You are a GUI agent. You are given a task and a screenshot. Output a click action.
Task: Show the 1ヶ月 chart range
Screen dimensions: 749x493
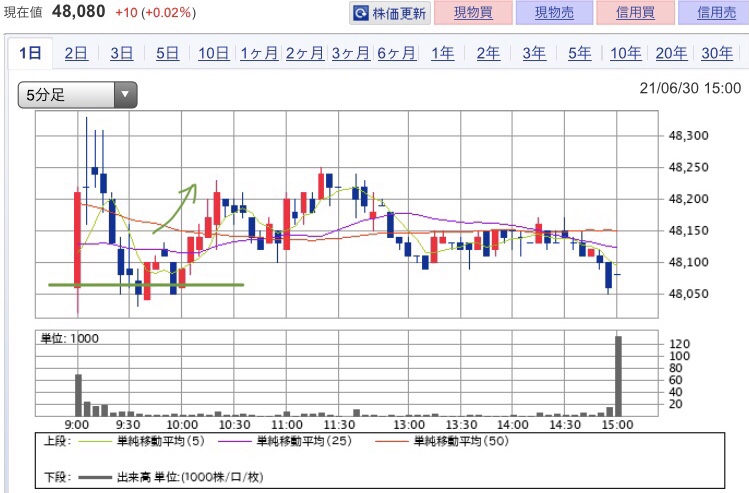pos(259,54)
